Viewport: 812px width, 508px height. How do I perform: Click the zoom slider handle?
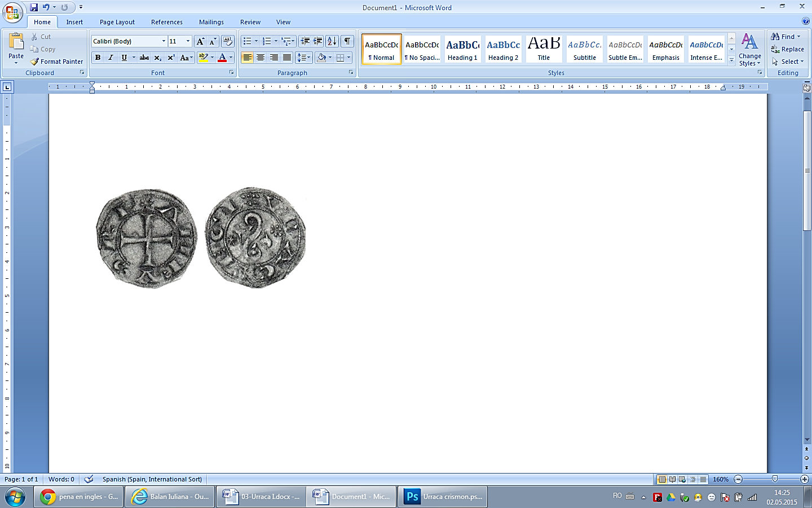(775, 479)
